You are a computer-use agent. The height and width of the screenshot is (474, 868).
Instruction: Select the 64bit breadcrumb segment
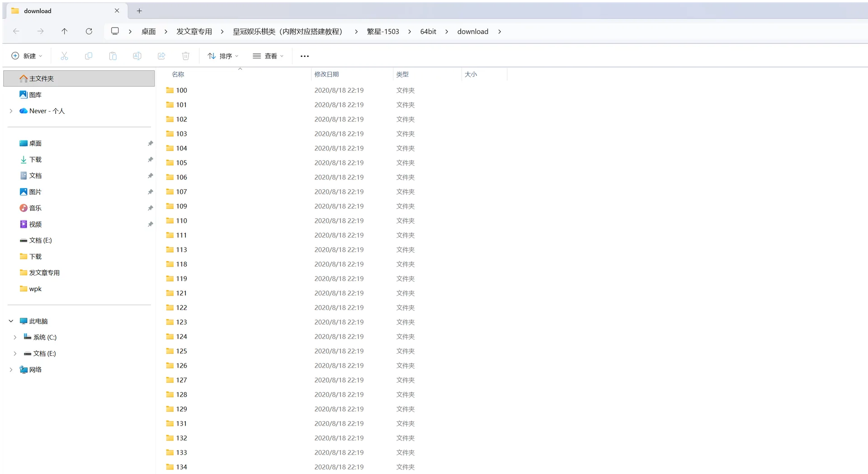[428, 31]
